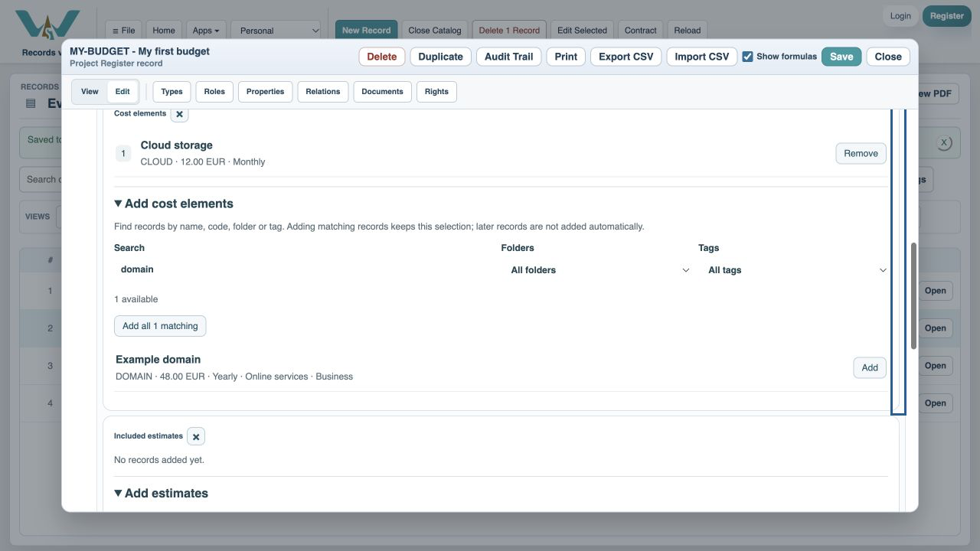The width and height of the screenshot is (980, 551).
Task: Remove the Cloud storage cost element
Action: coord(861,154)
